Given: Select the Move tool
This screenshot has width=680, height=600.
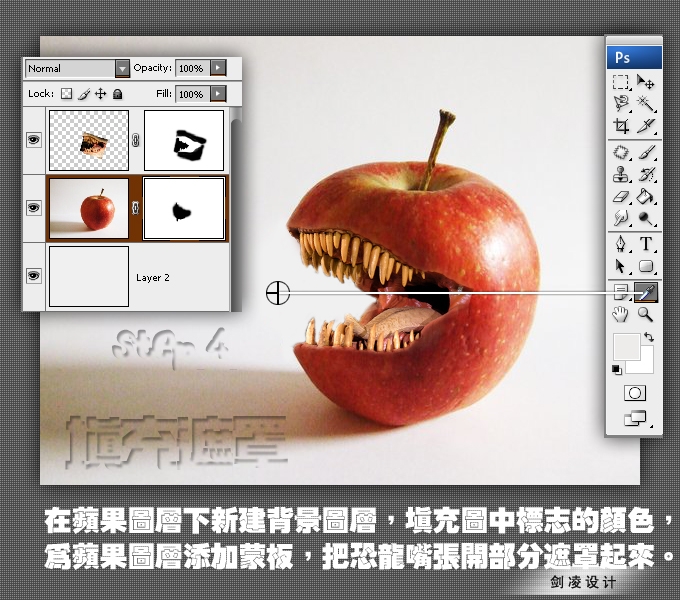Looking at the screenshot, I should 645,82.
